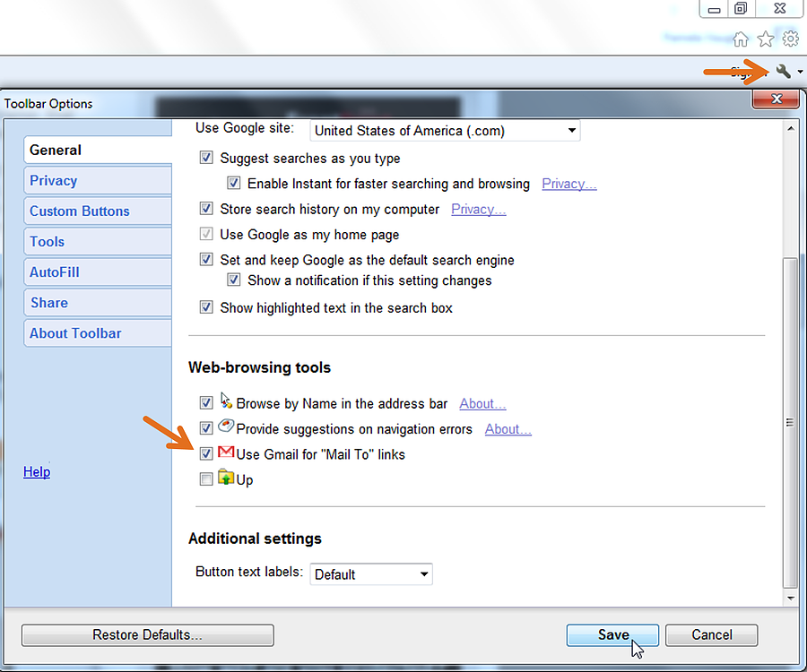Open the Button text labels dropdown
This screenshot has width=807, height=672.
pos(370,573)
